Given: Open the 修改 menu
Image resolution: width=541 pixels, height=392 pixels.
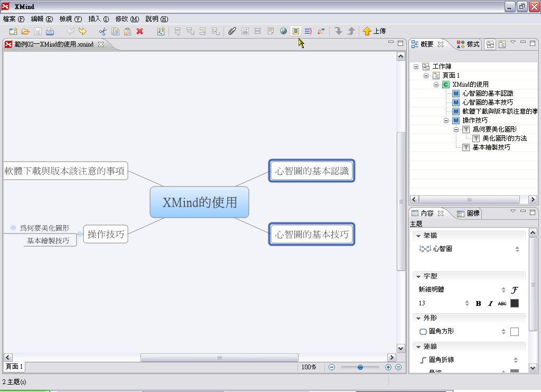Looking at the screenshot, I should (x=127, y=19).
